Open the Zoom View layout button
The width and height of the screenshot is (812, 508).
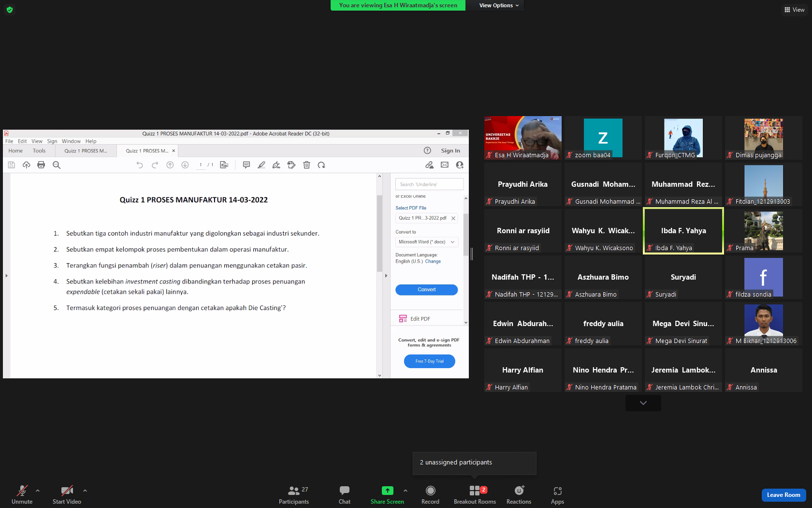coord(794,10)
